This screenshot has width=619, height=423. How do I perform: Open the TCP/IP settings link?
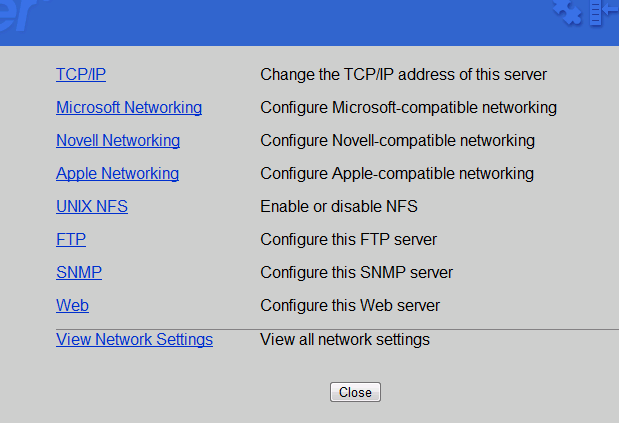(81, 74)
